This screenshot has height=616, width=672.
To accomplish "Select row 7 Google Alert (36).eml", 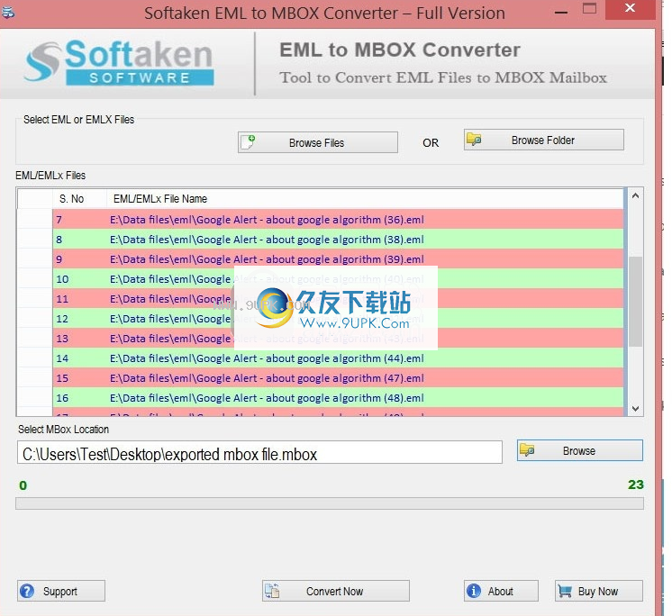I will [338, 220].
